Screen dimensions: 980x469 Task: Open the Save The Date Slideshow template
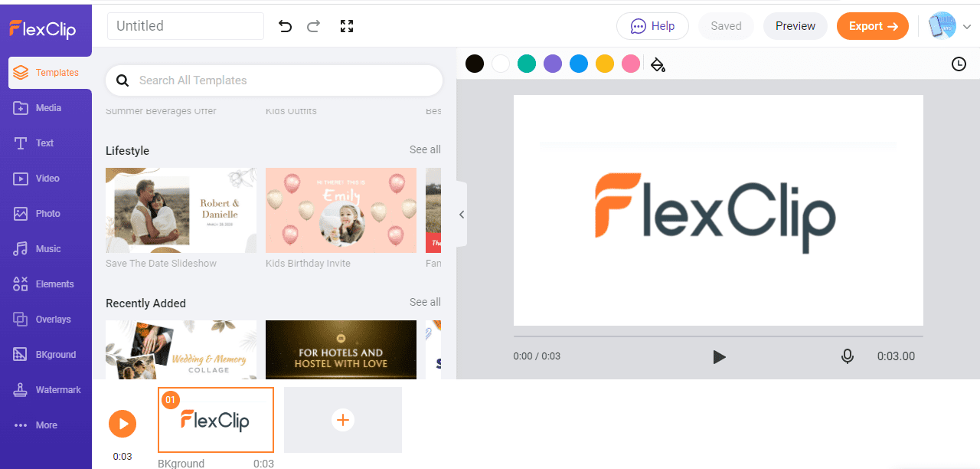[x=181, y=210]
